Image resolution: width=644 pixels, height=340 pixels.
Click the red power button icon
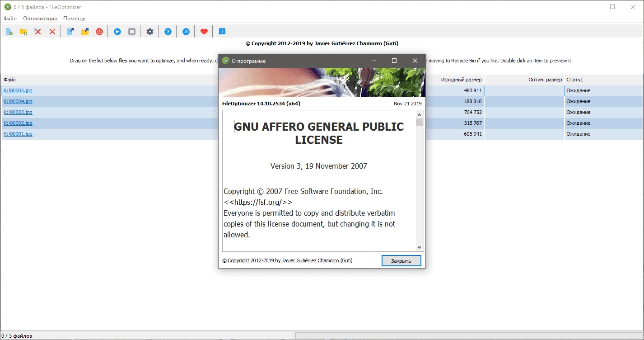[99, 32]
